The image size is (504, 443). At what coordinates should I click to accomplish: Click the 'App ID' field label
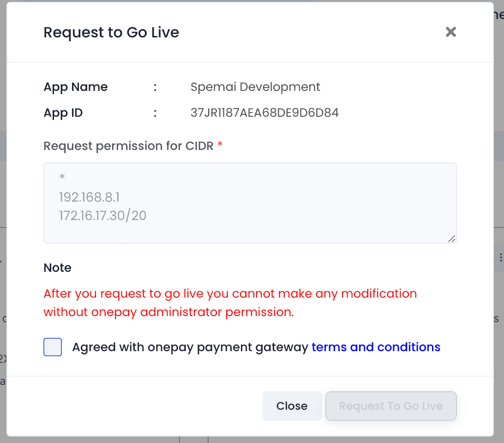[63, 113]
